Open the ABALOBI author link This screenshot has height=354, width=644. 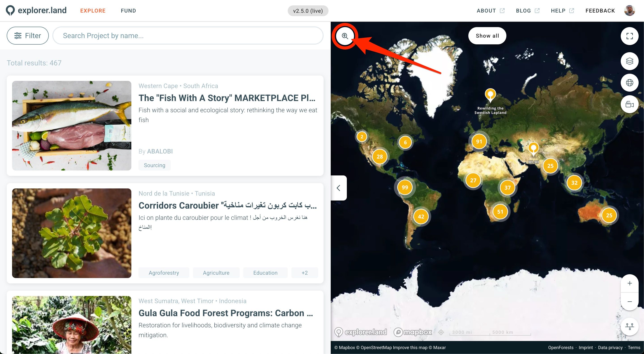160,151
